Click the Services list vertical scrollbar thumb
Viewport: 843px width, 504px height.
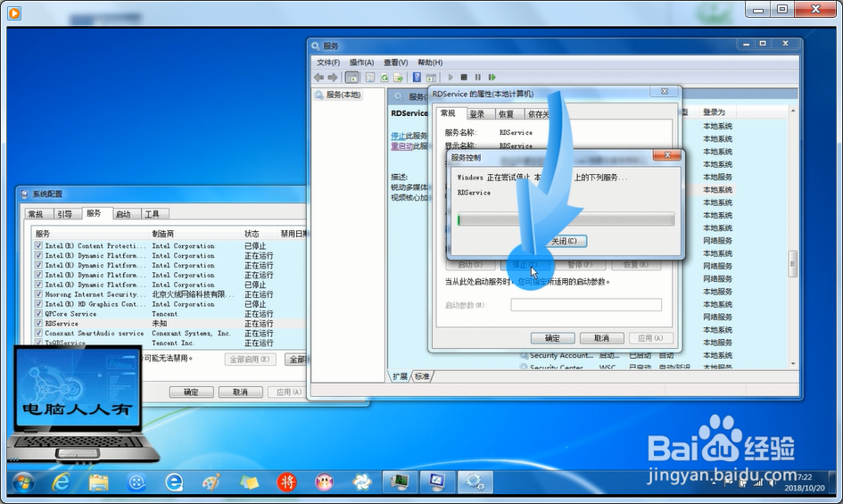point(792,263)
